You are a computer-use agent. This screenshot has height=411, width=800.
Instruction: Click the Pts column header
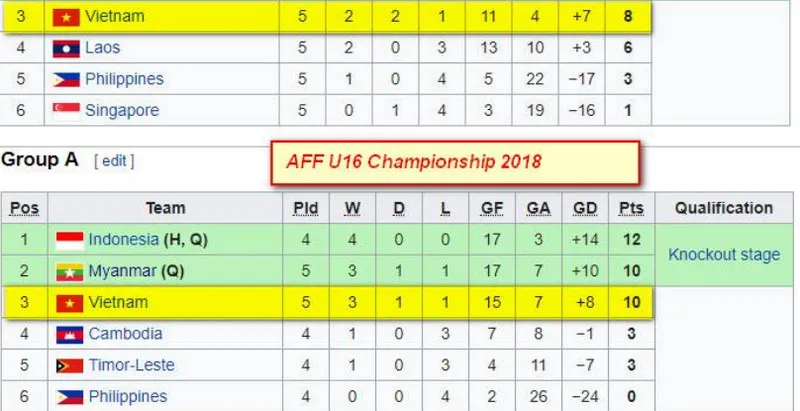[x=630, y=208]
